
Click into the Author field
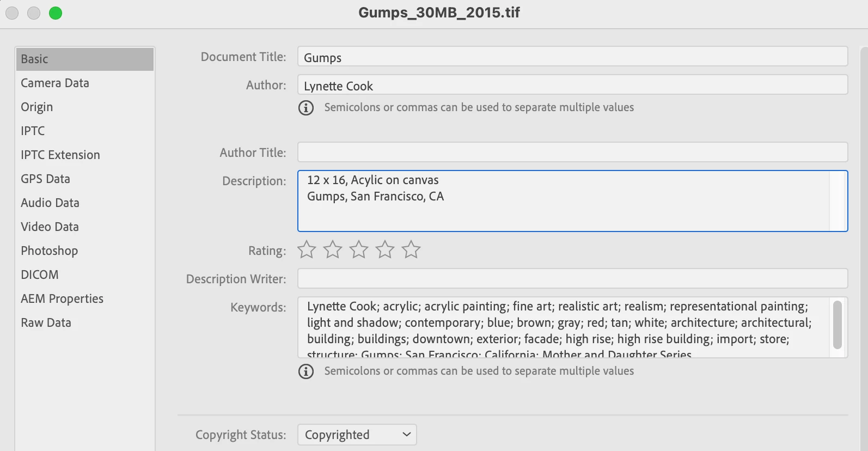pyautogui.click(x=573, y=85)
